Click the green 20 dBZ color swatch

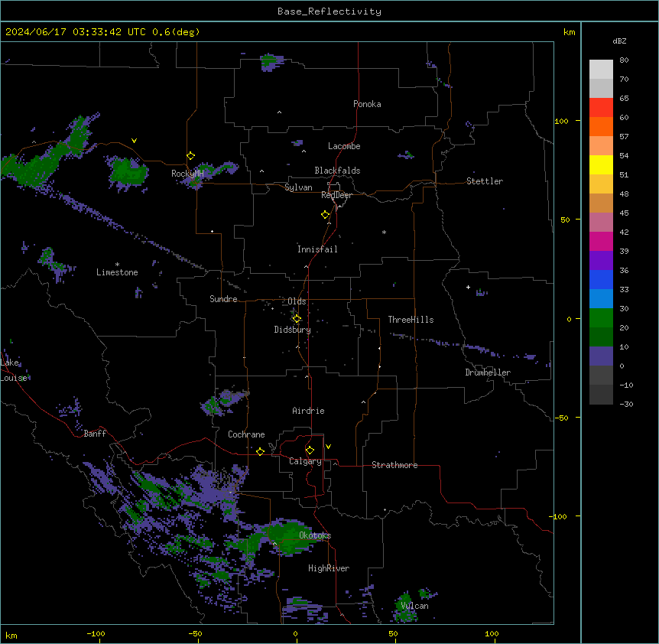tap(601, 318)
